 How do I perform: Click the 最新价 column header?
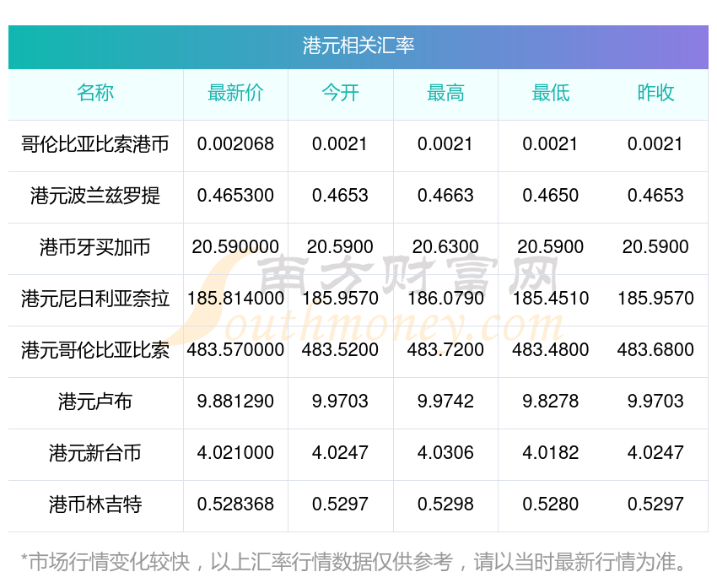pos(235,94)
